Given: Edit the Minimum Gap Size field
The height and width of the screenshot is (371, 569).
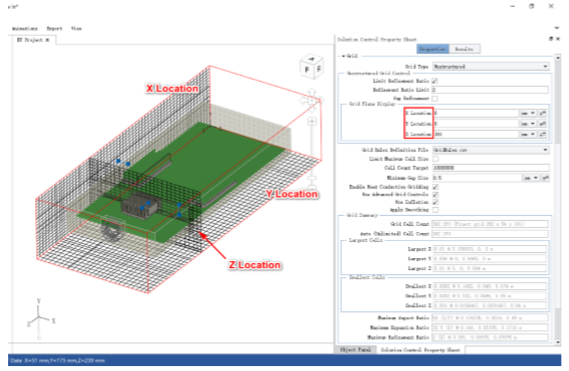Looking at the screenshot, I should pyautogui.click(x=477, y=178).
